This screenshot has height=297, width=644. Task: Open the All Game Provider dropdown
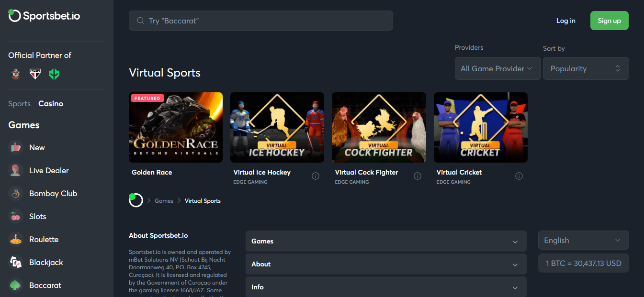point(497,68)
